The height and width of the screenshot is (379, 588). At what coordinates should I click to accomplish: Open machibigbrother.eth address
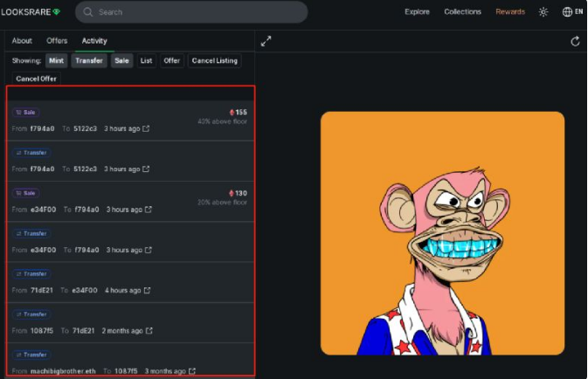(x=63, y=371)
